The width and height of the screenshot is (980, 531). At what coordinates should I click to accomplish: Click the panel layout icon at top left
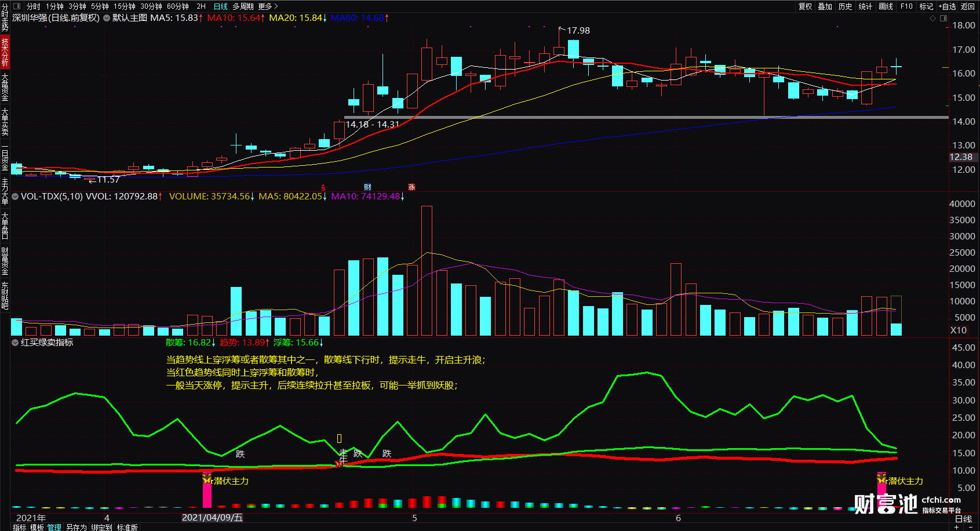(x=17, y=6)
